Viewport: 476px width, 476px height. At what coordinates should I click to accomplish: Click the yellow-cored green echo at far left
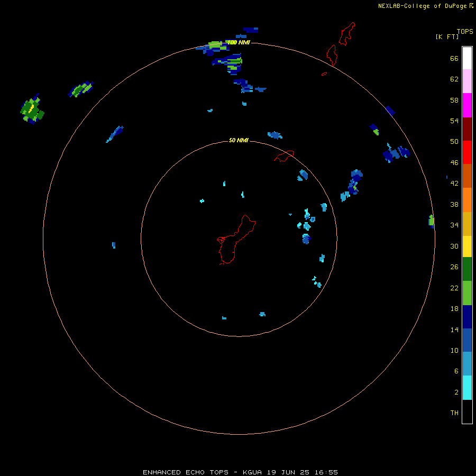tap(32, 109)
